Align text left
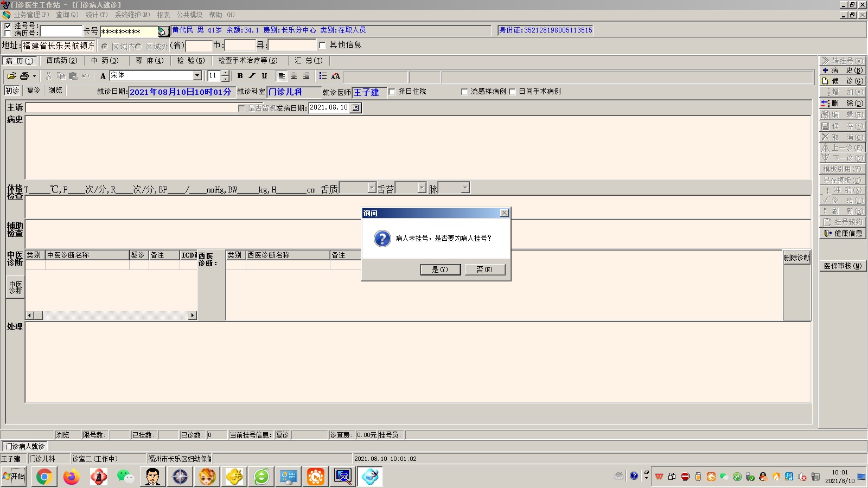The height and width of the screenshot is (488, 868). coord(282,76)
